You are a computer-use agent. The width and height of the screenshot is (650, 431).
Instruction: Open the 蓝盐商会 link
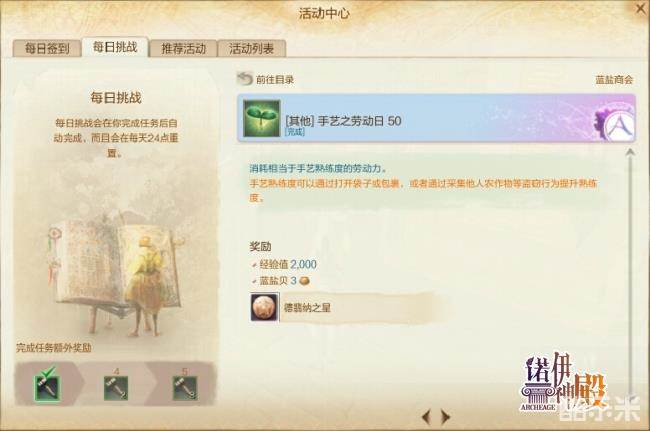tap(614, 80)
